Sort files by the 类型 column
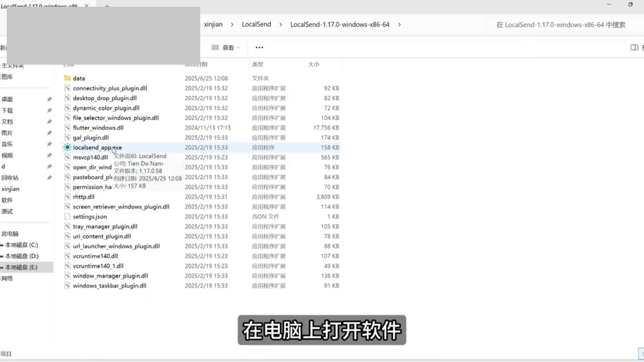Viewport: 644px width, 362px height. 258,64
